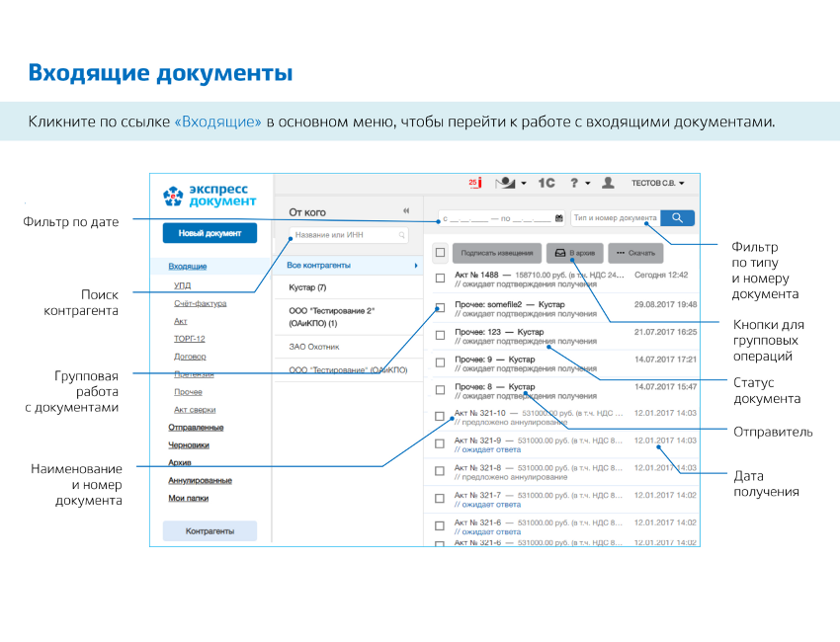Open document Прочее: 123 — Кустар
840x642 pixels.
pos(499,332)
